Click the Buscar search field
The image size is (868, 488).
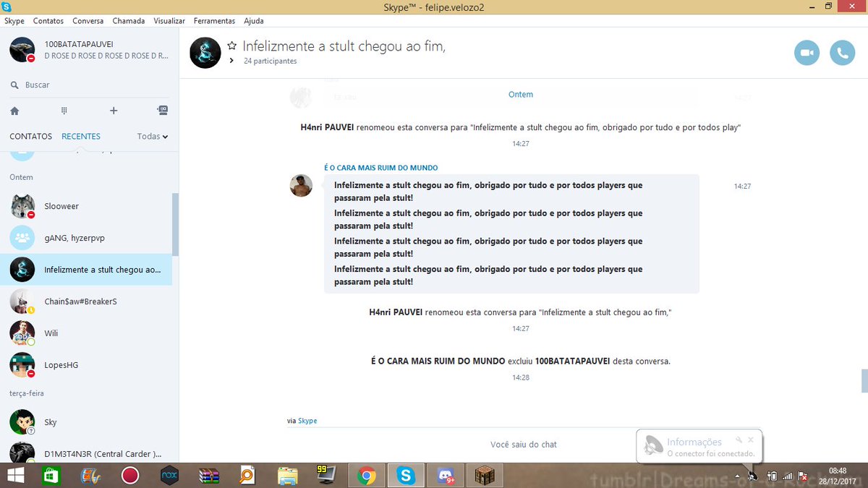[x=90, y=85]
